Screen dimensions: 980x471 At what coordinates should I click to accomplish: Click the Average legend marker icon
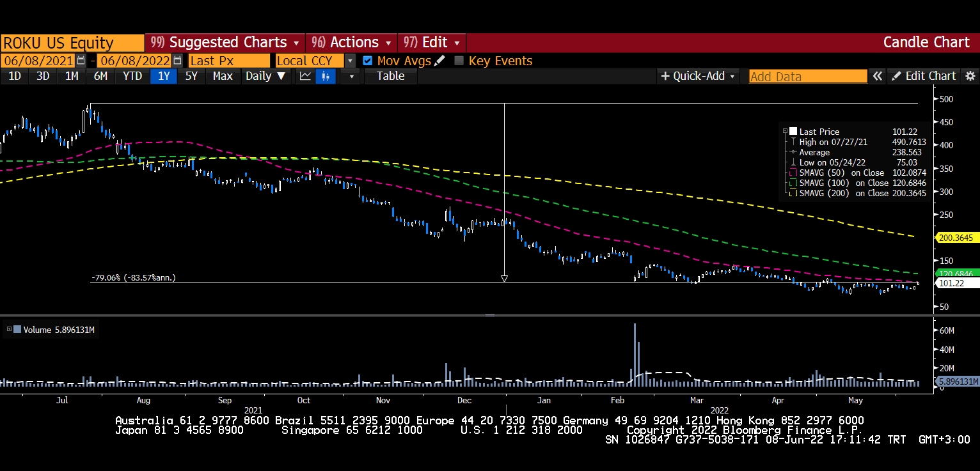(x=794, y=152)
